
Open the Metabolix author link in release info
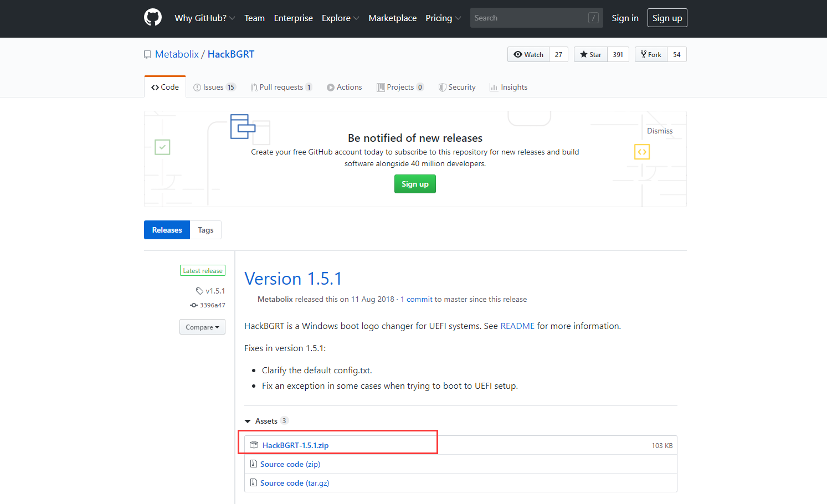click(275, 299)
